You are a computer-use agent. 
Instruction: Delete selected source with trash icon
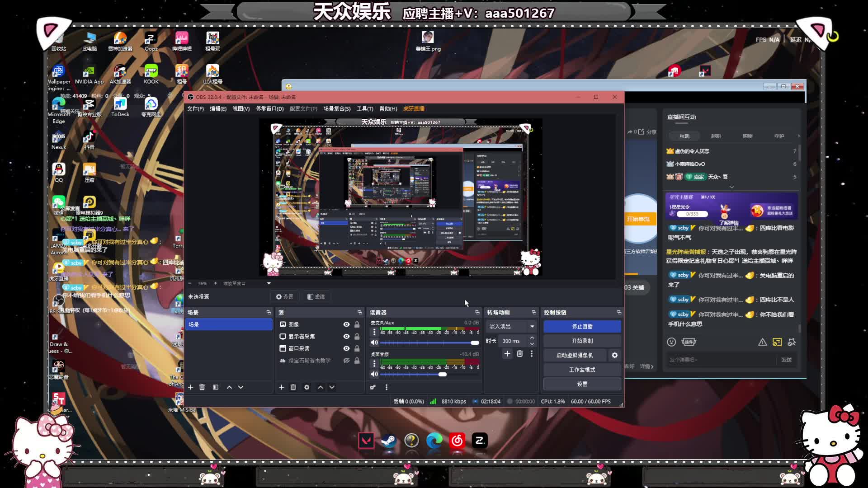pos(293,387)
